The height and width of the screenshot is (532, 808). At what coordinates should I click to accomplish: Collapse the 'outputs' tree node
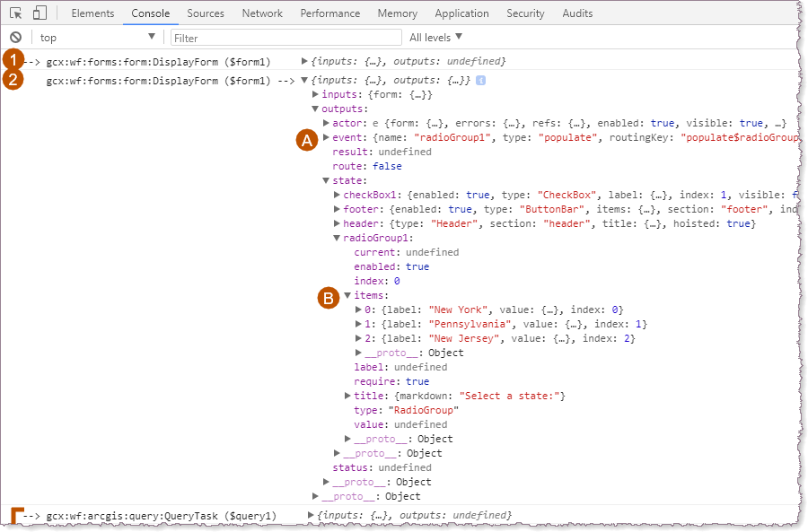coord(317,108)
